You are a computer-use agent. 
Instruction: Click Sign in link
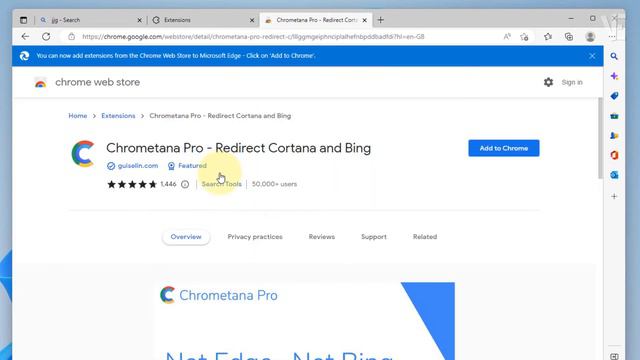point(572,82)
